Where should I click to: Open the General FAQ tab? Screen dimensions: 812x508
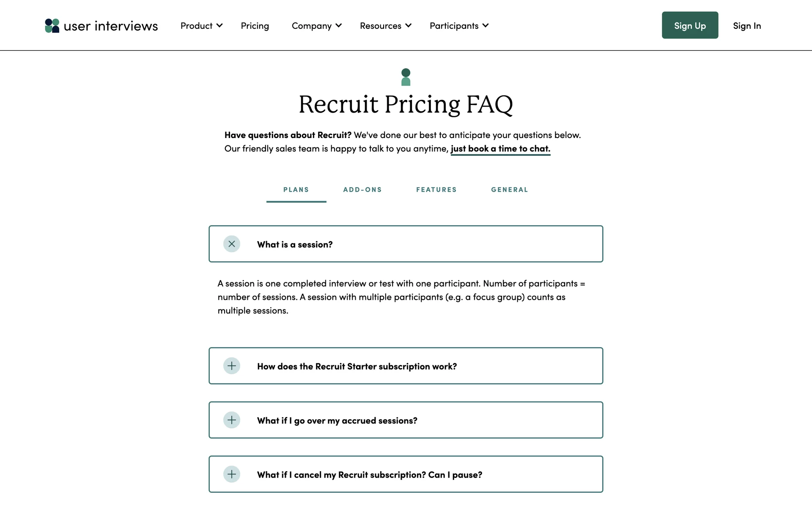click(510, 190)
